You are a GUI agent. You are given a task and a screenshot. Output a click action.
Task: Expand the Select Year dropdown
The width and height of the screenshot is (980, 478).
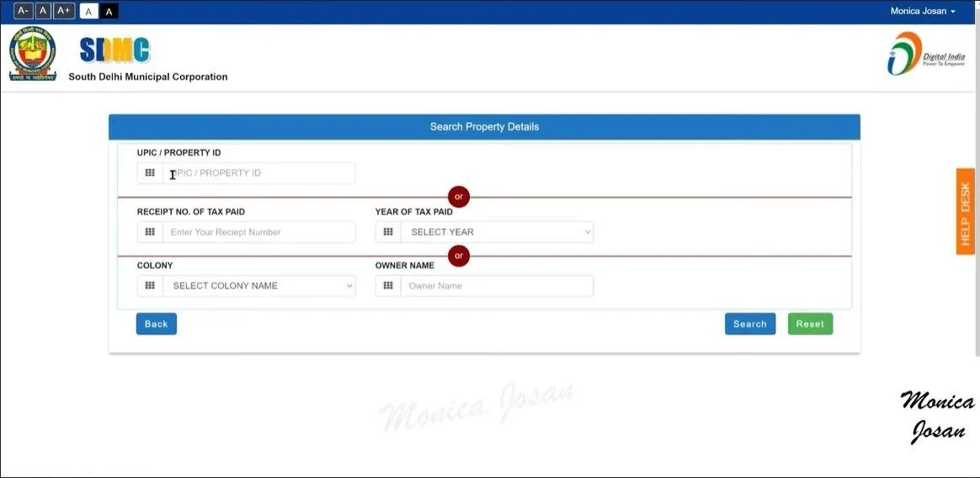497,232
